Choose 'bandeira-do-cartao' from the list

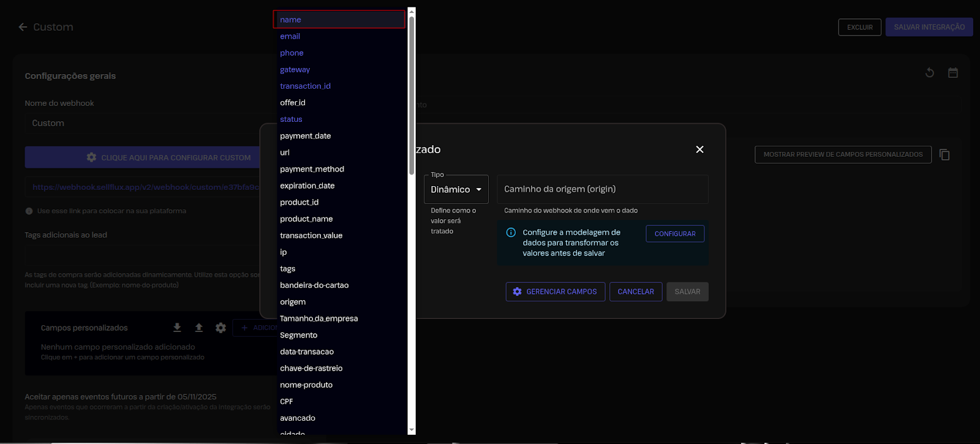coord(314,285)
